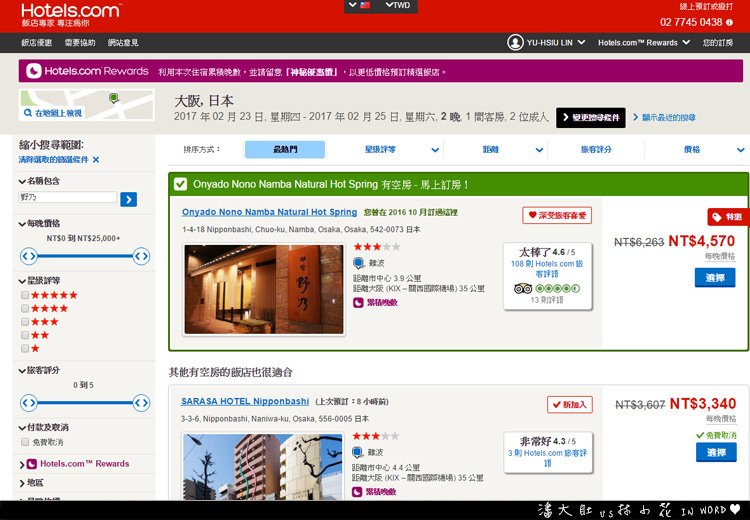Check the two-star rating checkbox
This screenshot has height=520, width=750.
point(25,335)
